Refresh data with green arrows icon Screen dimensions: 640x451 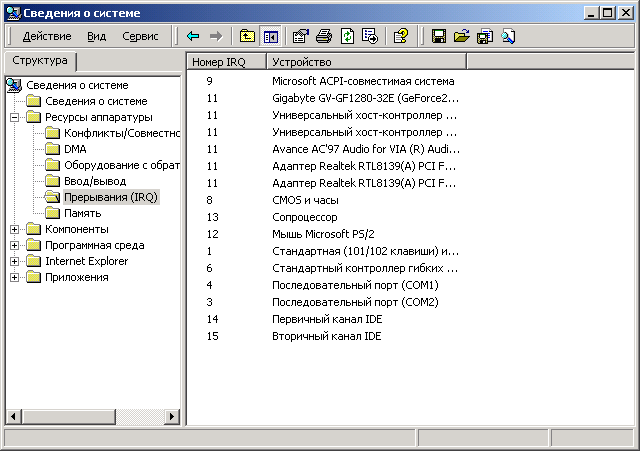coord(347,36)
